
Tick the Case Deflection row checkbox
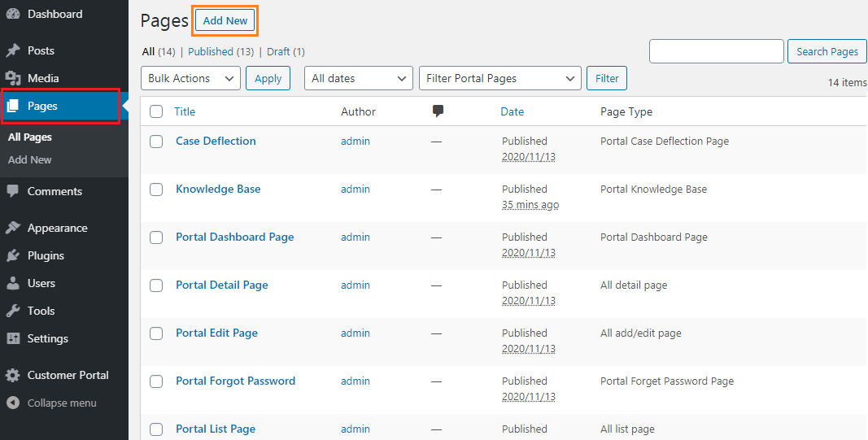pos(156,142)
